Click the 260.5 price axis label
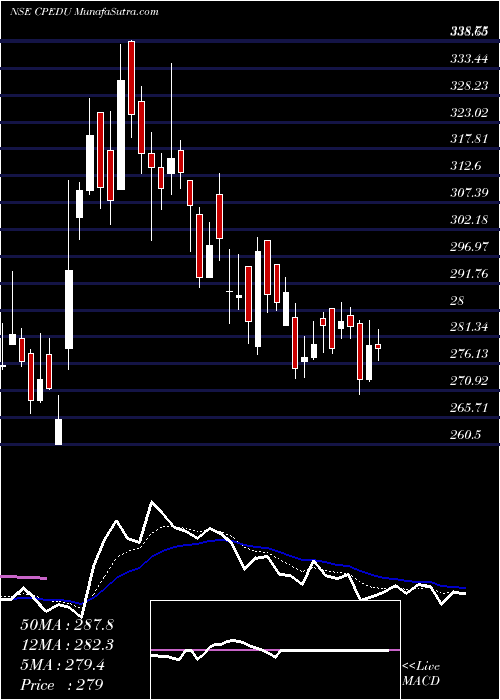The width and height of the screenshot is (500, 700). (x=466, y=434)
